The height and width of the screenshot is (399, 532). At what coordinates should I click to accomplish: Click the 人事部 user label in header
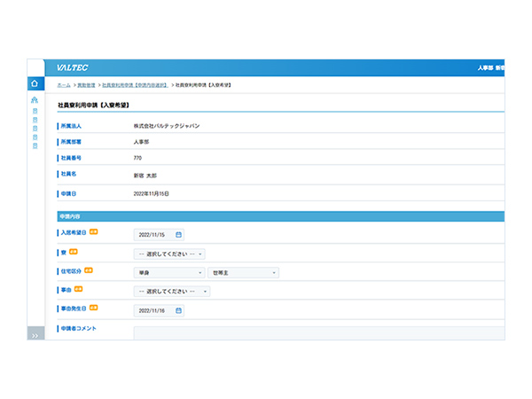coord(484,67)
